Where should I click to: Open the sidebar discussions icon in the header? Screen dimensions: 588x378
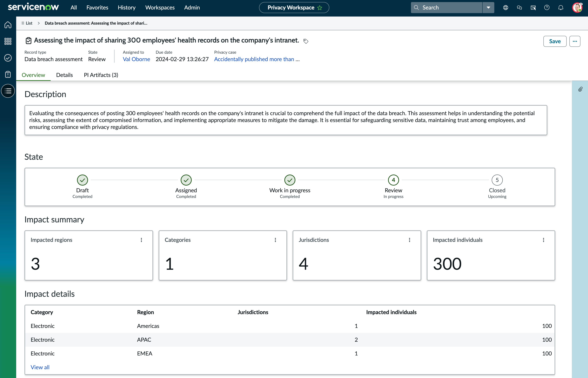point(533,8)
